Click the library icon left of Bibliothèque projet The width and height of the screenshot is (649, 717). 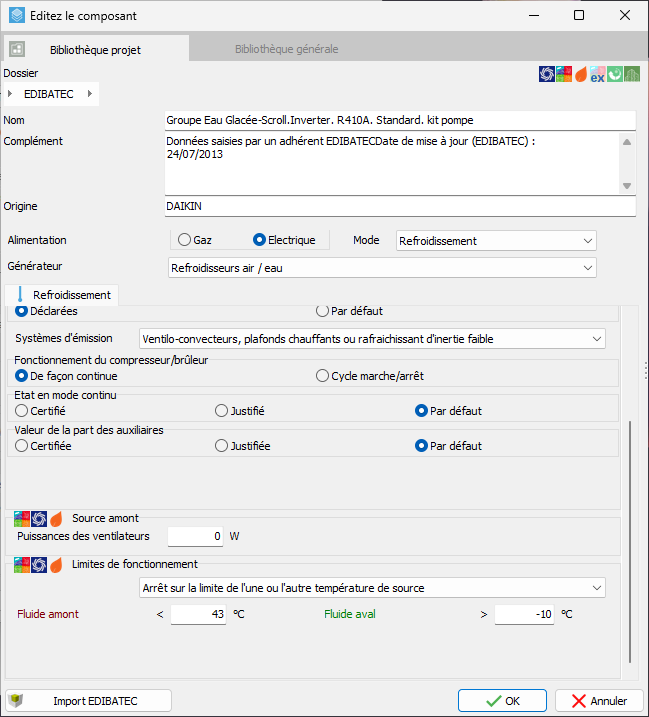[17, 49]
